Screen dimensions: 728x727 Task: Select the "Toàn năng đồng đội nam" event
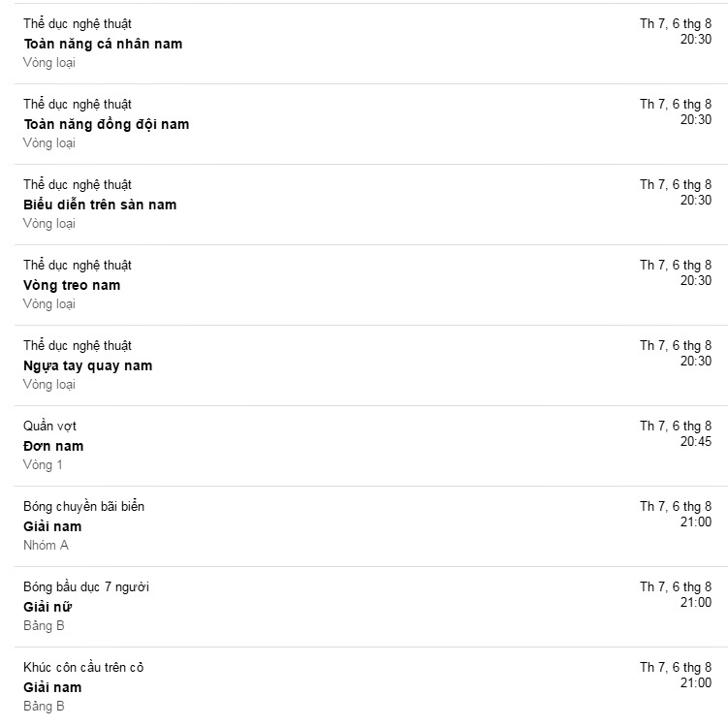pyautogui.click(x=106, y=124)
